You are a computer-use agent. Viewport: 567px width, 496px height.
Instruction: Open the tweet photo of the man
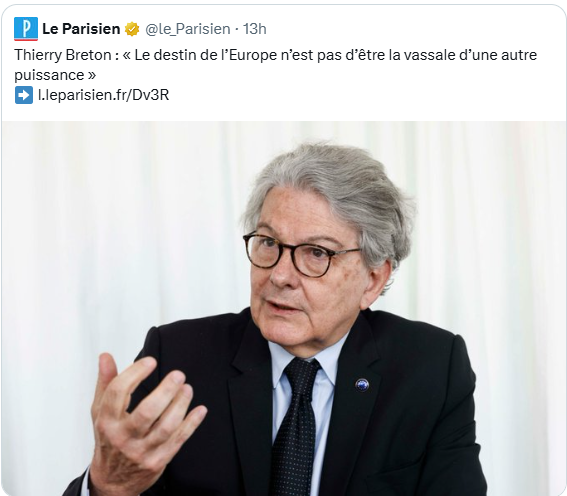(284, 308)
